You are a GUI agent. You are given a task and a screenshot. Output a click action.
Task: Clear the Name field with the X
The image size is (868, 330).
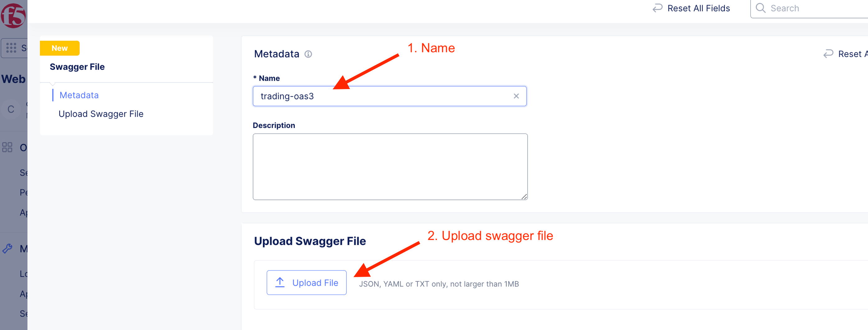[516, 96]
